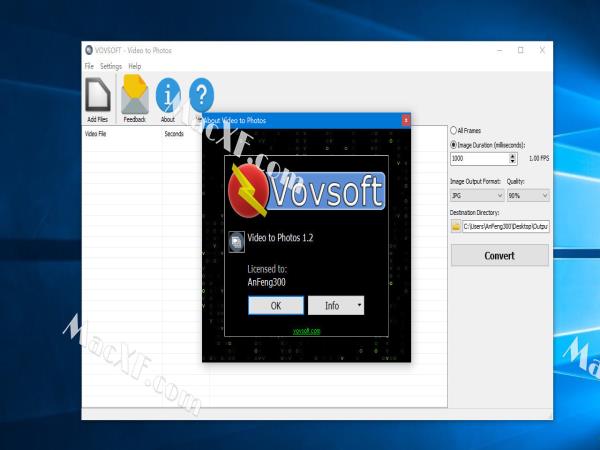The height and width of the screenshot is (450, 600).
Task: Select Image Duration (milliseconds) radio button
Action: [x=453, y=145]
